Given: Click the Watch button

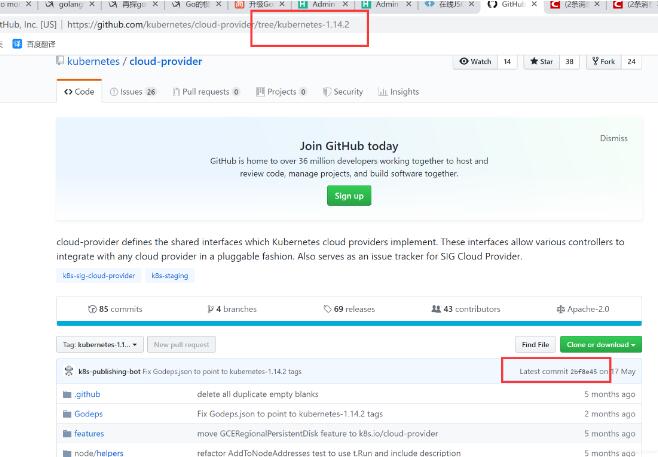Looking at the screenshot, I should coord(475,61).
